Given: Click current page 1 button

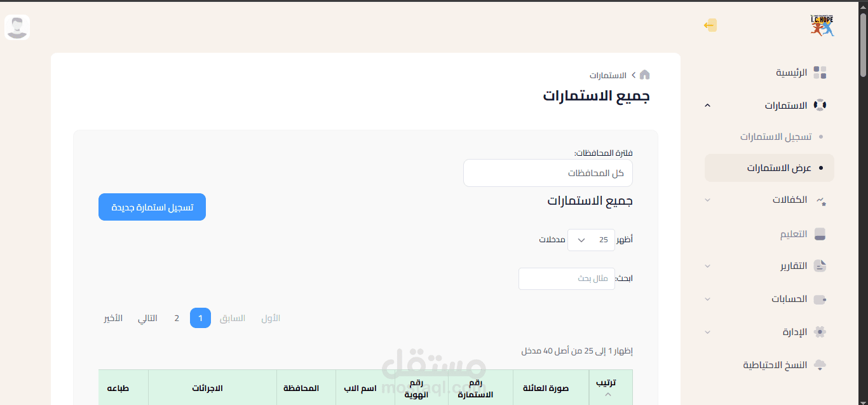Looking at the screenshot, I should [200, 318].
